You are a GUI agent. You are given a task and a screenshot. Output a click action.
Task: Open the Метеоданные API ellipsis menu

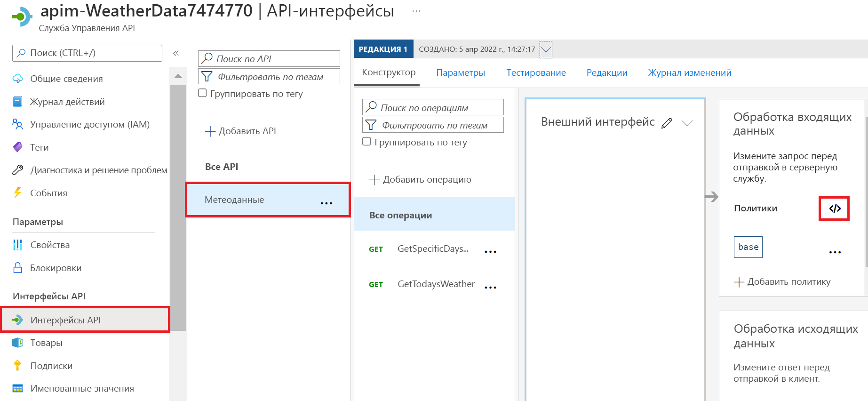tap(326, 203)
